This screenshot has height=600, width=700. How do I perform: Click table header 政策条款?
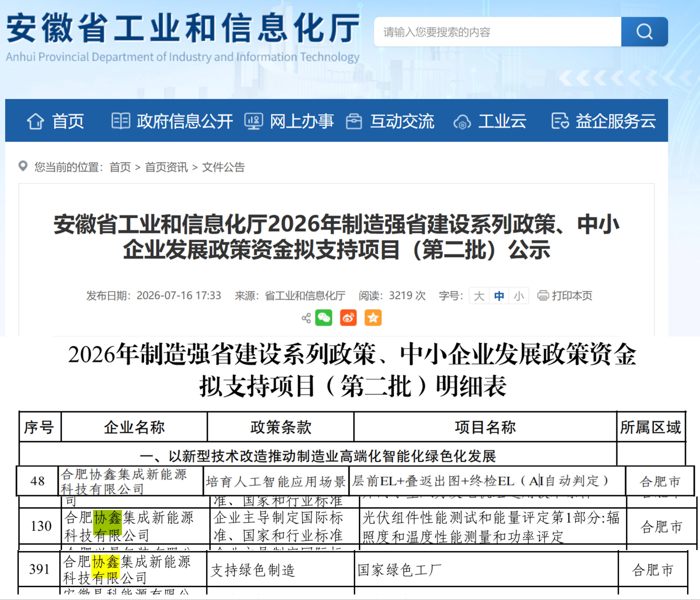pyautogui.click(x=281, y=427)
